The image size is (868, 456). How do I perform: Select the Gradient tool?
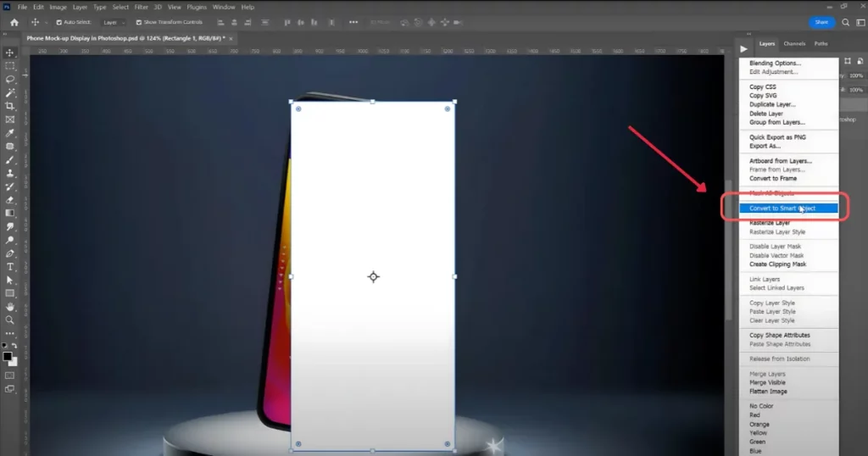[x=10, y=213]
